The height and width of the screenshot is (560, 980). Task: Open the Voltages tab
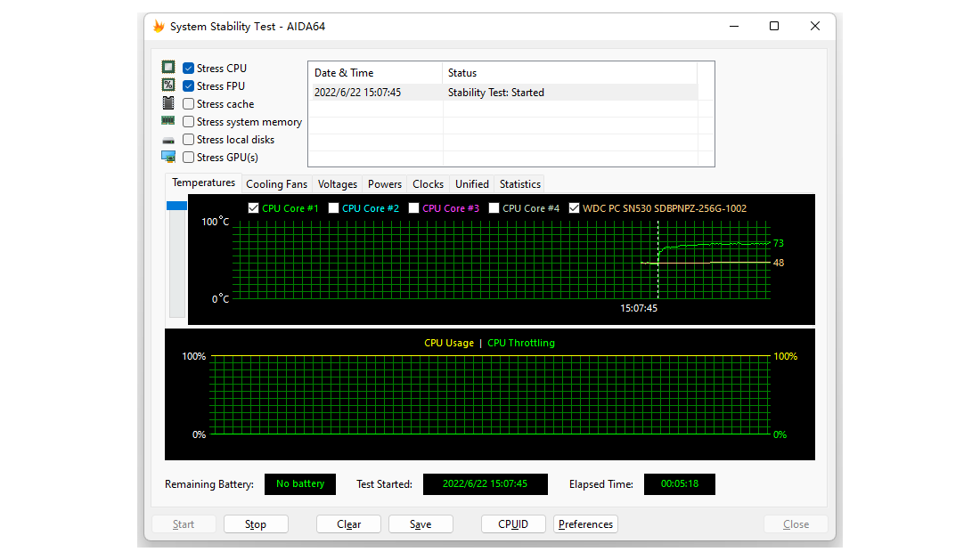tap(337, 184)
